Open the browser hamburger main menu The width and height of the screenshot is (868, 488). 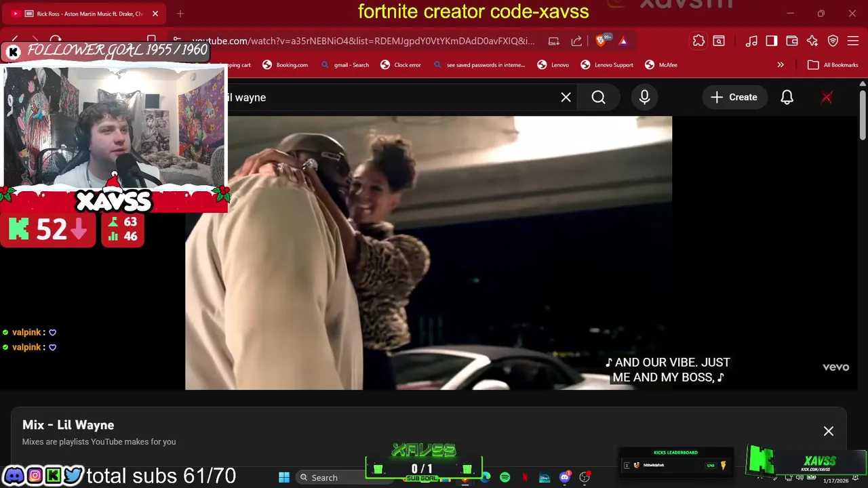[x=853, y=41]
